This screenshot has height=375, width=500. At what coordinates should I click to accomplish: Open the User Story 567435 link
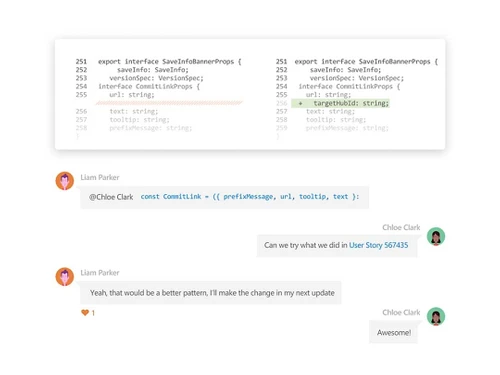point(378,245)
